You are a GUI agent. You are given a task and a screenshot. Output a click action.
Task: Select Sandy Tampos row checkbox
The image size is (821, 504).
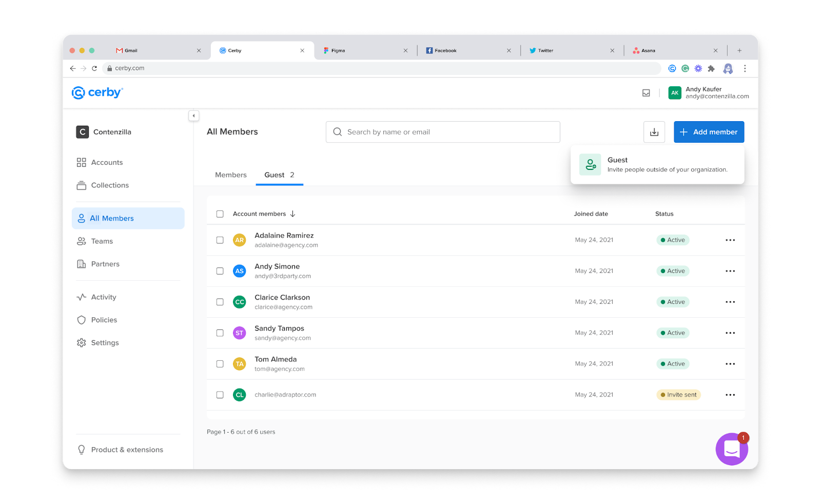pyautogui.click(x=220, y=333)
